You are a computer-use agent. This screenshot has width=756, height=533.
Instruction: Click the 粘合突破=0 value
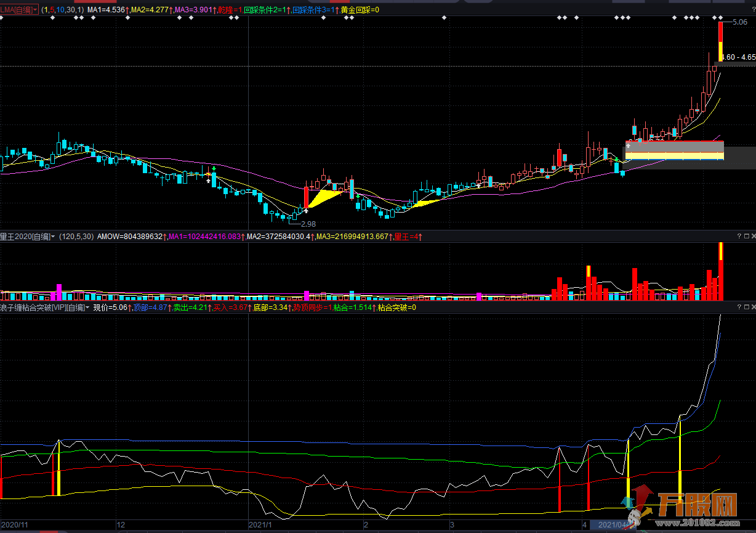(397, 307)
